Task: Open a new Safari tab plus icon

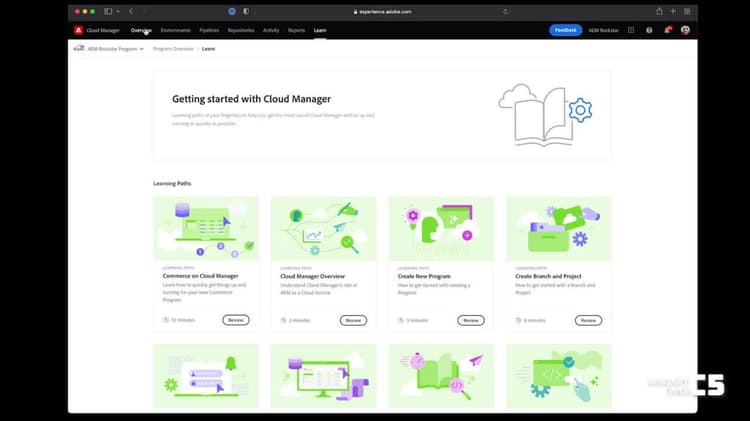Action: pyautogui.click(x=673, y=11)
